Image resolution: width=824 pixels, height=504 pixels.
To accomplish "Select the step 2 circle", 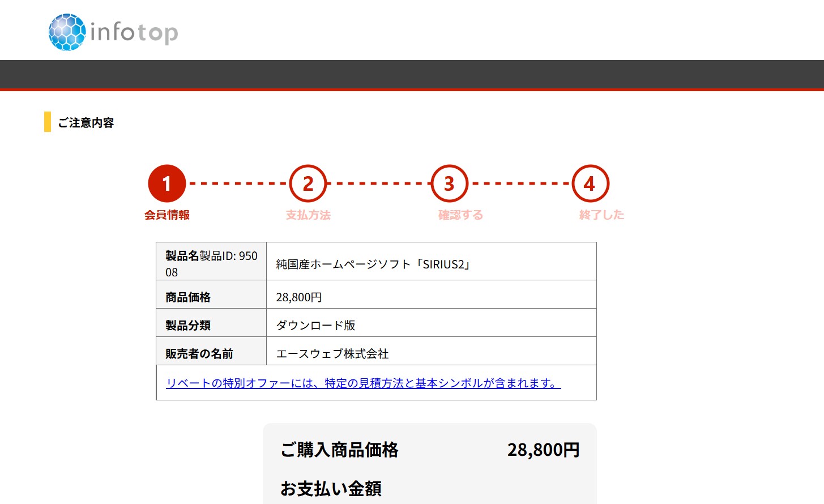I will [x=308, y=183].
